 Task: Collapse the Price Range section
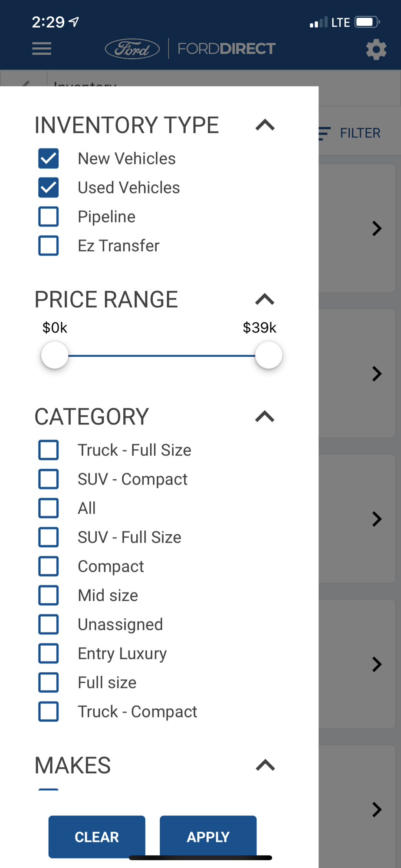(265, 299)
